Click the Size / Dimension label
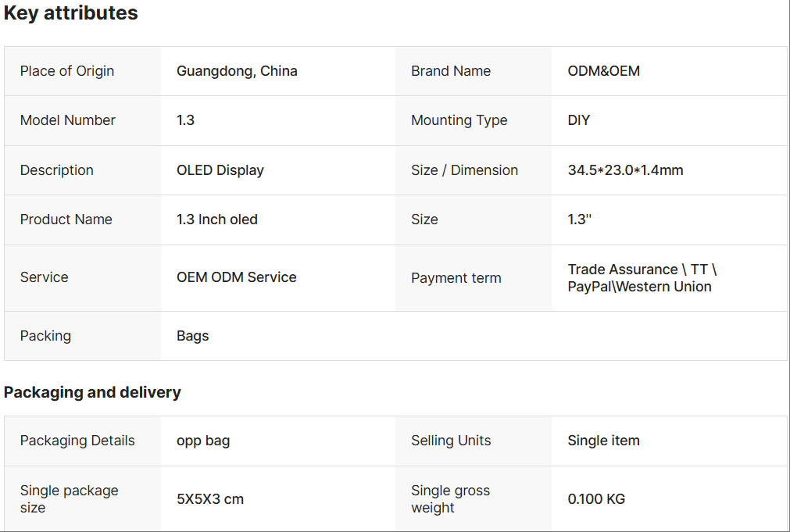The width and height of the screenshot is (790, 532). click(465, 170)
